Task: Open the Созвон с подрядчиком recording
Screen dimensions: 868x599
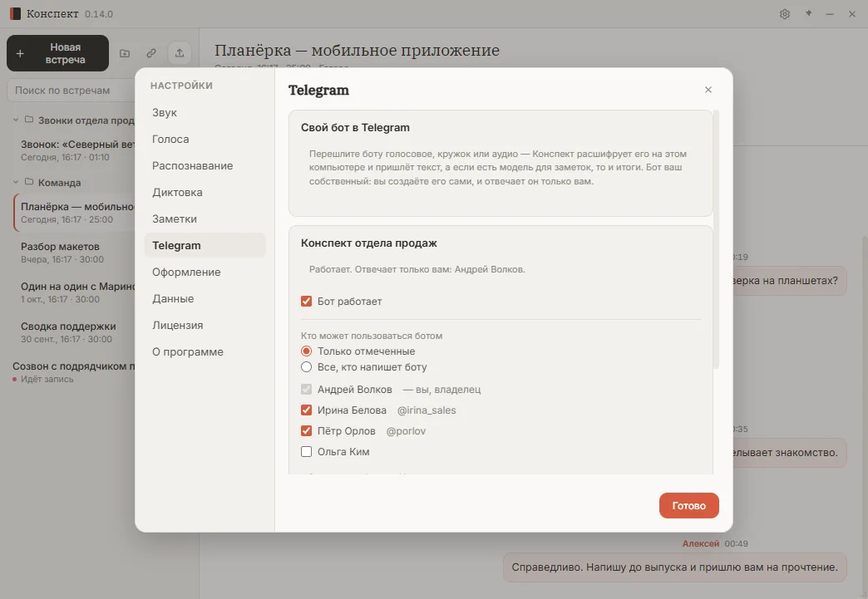Action: pyautogui.click(x=72, y=371)
